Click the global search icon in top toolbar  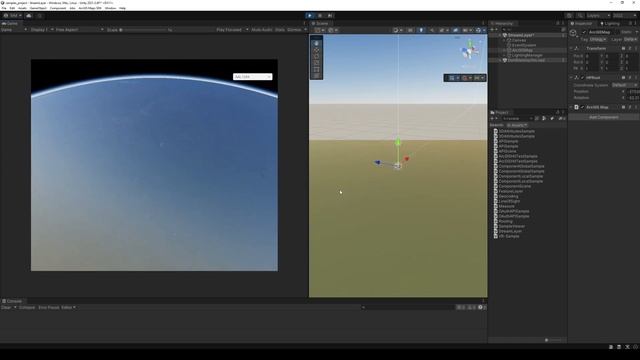point(580,16)
